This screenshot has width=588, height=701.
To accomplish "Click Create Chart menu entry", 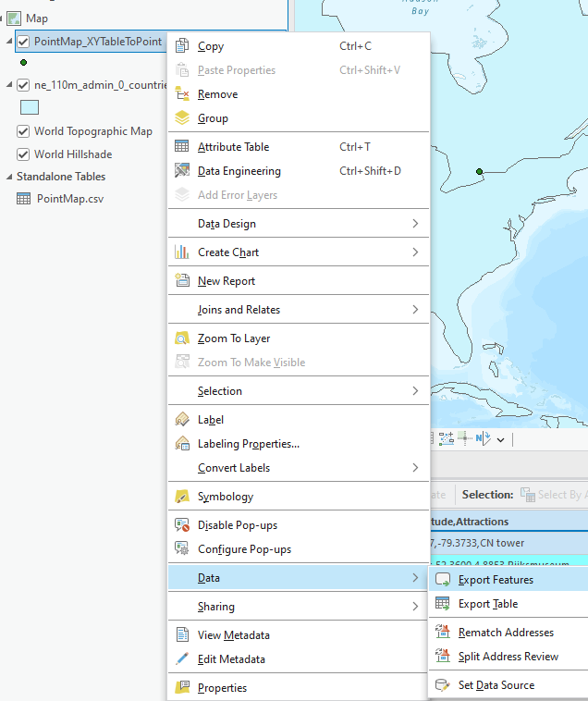I will click(x=299, y=252).
